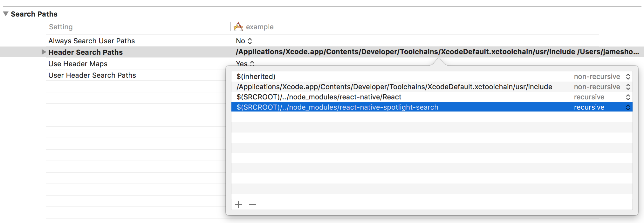Expand the Header Search Paths disclosure triangle

(x=44, y=52)
